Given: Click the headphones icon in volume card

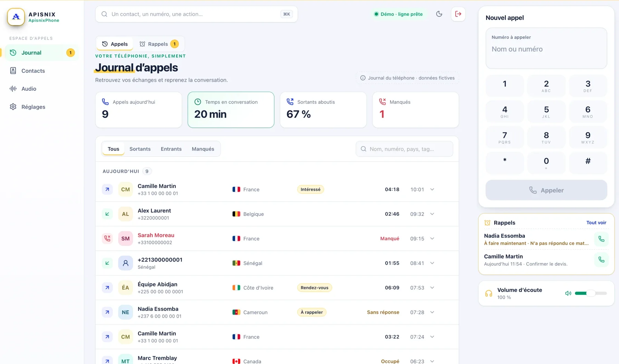Looking at the screenshot, I should coord(489,294).
